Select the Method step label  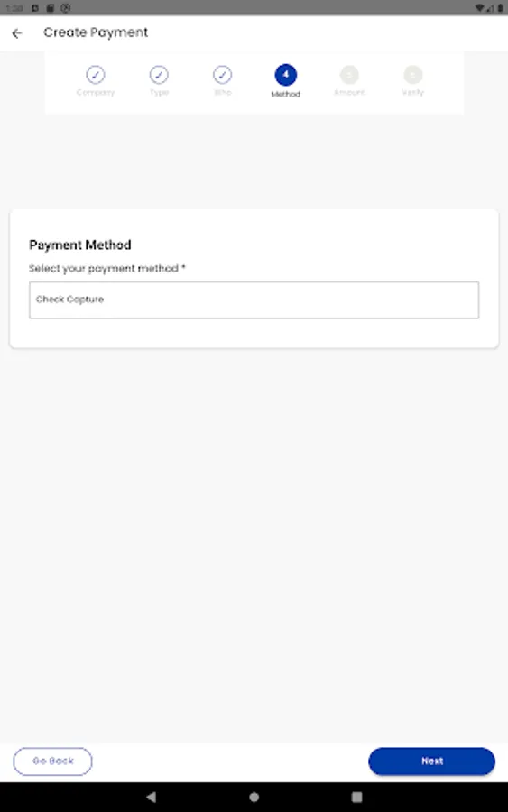286,94
